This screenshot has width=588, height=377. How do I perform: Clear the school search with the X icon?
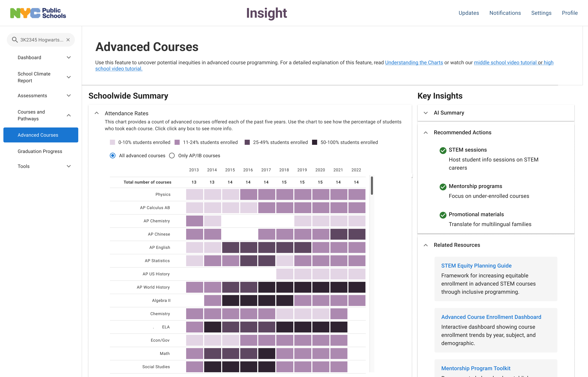point(68,40)
